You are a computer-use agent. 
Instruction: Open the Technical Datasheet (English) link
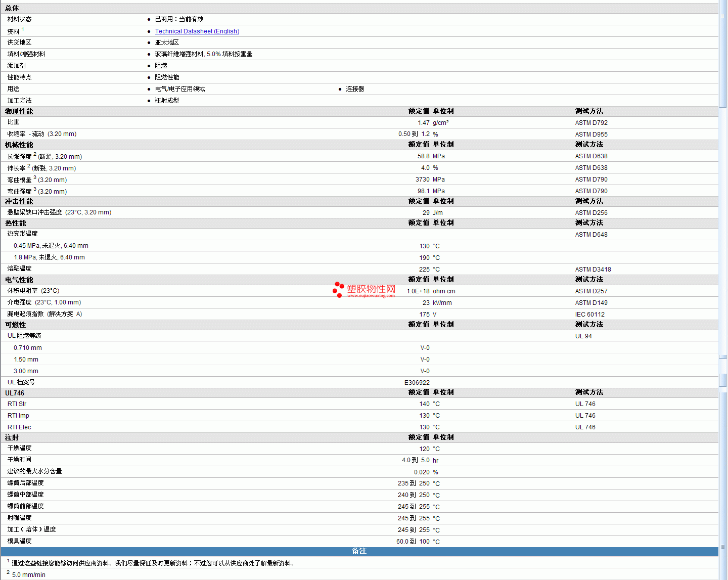click(197, 31)
